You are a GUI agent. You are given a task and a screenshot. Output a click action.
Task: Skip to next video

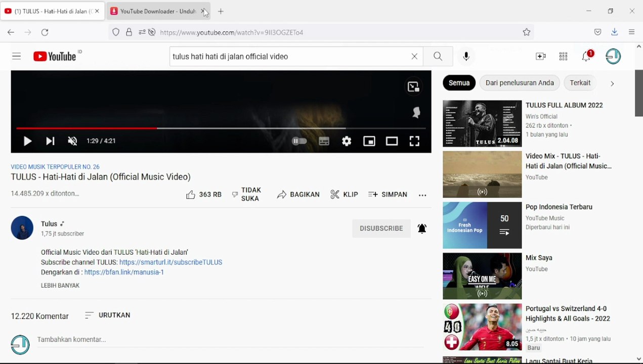pyautogui.click(x=50, y=141)
